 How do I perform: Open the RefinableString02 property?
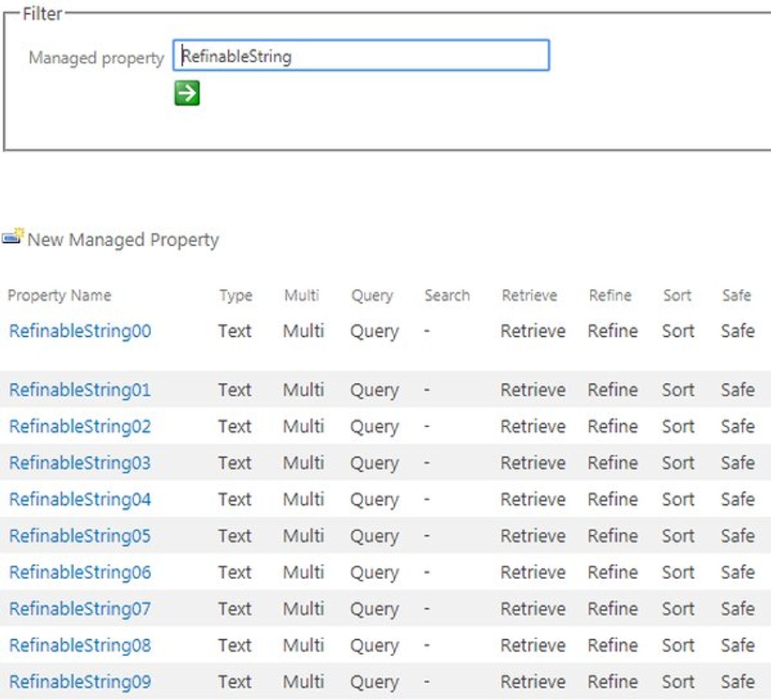[78, 426]
